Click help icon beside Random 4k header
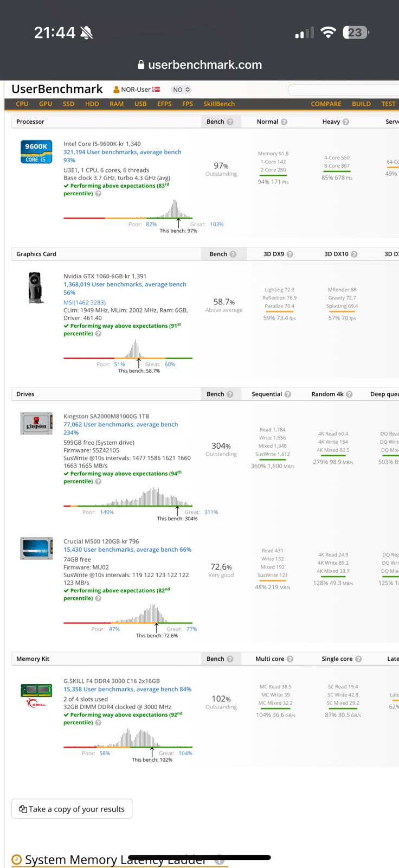 pos(349,394)
